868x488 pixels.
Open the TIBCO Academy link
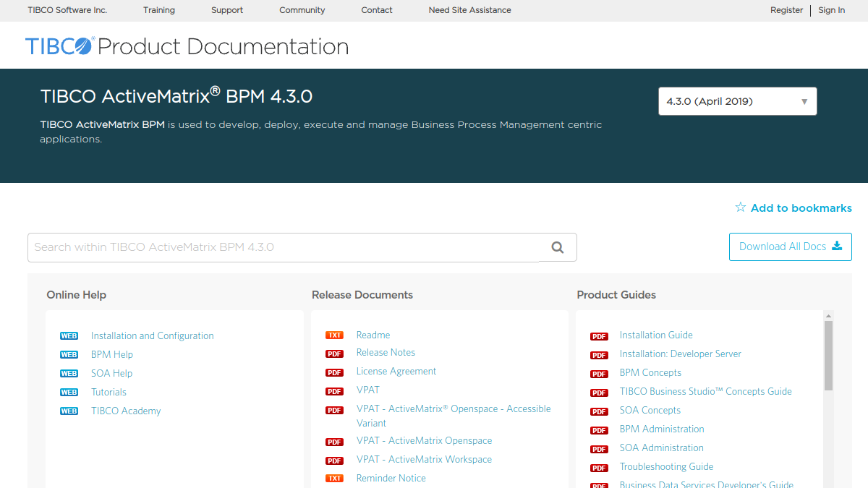point(126,411)
